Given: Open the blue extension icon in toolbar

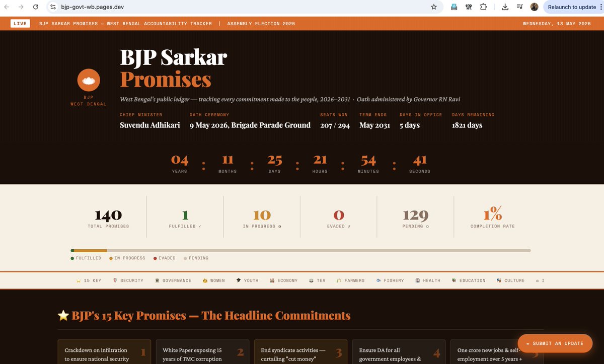Looking at the screenshot, I should [x=455, y=7].
